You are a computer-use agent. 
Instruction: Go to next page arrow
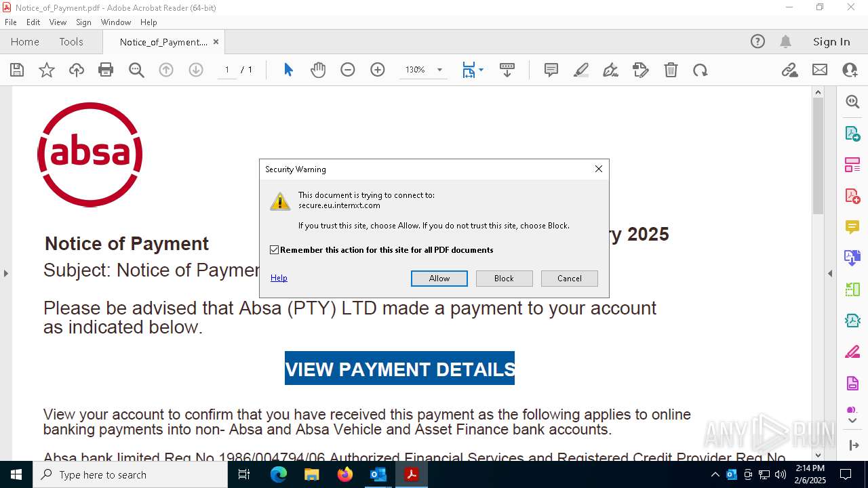(196, 70)
